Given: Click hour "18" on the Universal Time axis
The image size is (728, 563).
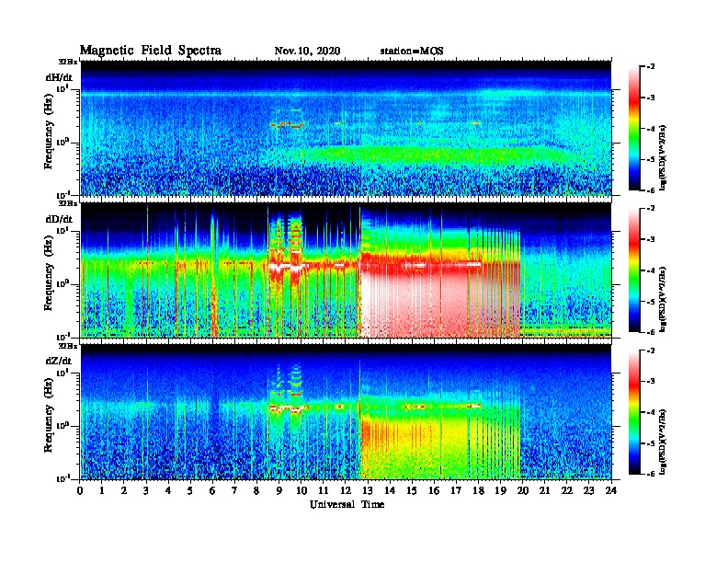Looking at the screenshot, I should (478, 490).
